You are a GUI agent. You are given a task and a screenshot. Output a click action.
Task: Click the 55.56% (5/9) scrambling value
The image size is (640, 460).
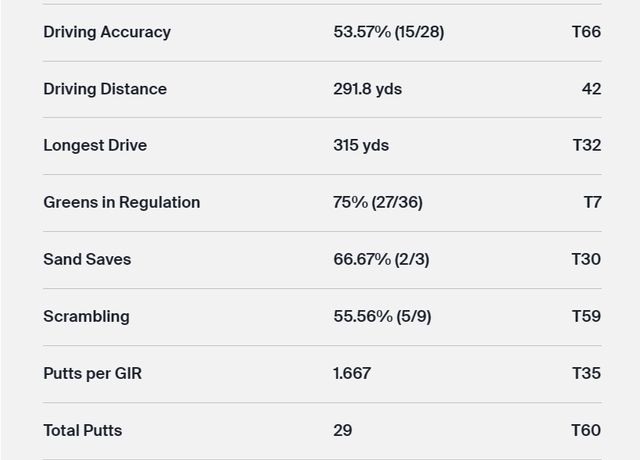(x=382, y=316)
